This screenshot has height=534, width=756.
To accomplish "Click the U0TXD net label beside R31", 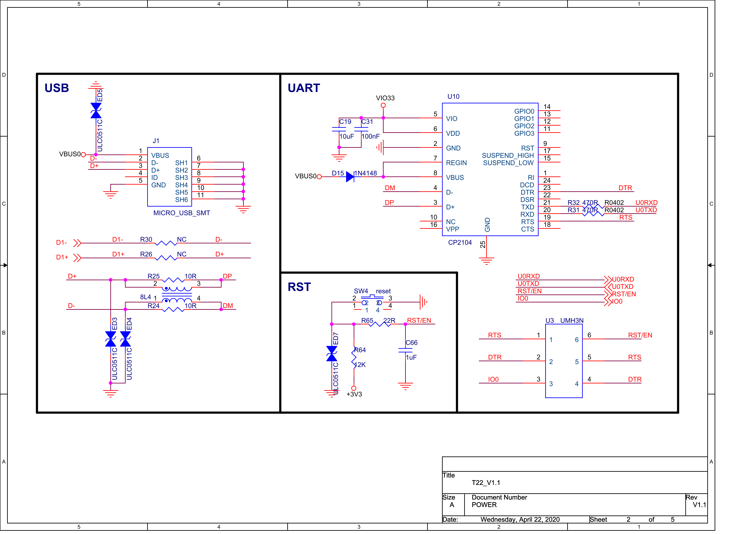I will [646, 210].
